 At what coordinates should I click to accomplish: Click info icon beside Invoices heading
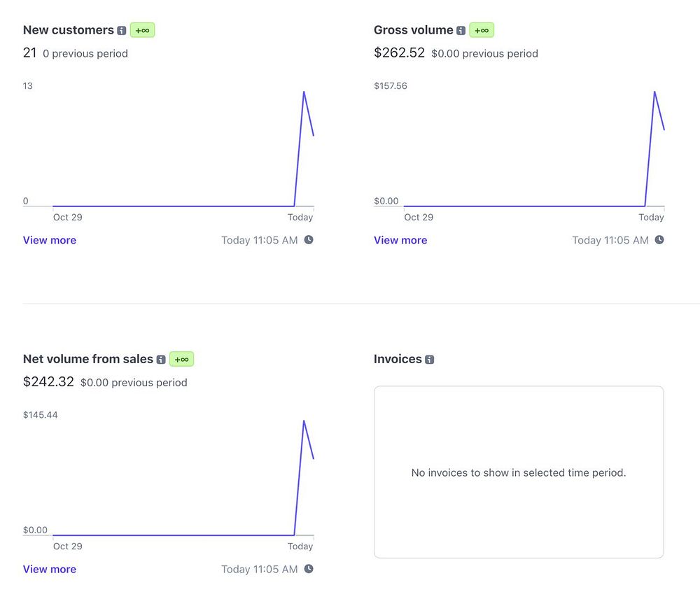click(x=430, y=359)
